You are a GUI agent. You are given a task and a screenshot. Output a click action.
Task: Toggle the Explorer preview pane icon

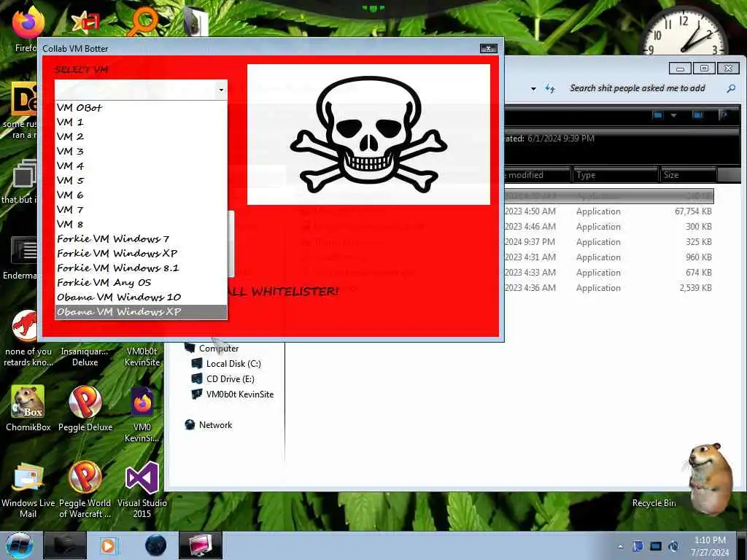pos(697,115)
